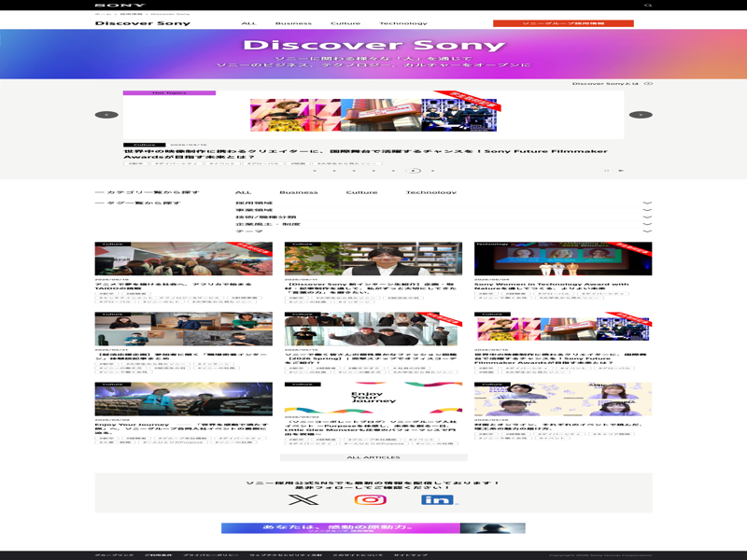Viewport: 747px width, 560px height.
Task: Click the 'Sony Women in Technology Award' article title
Action: click(551, 287)
